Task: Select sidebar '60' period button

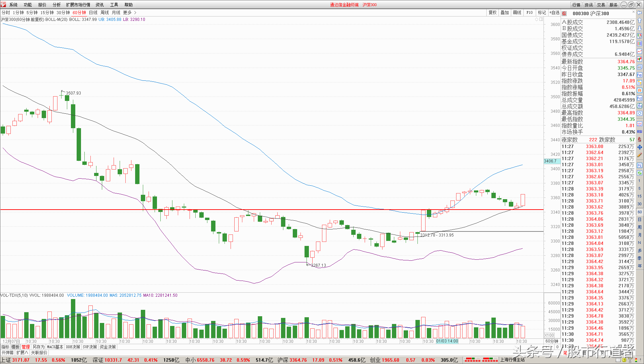Action: (639, 212)
